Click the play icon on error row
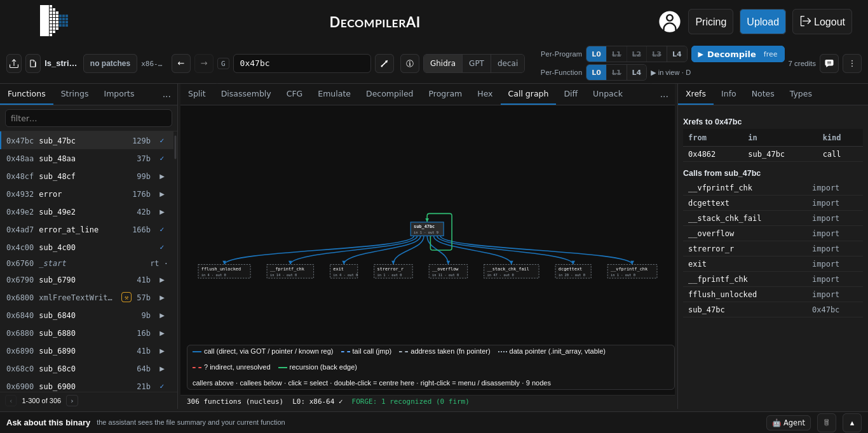 [162, 194]
